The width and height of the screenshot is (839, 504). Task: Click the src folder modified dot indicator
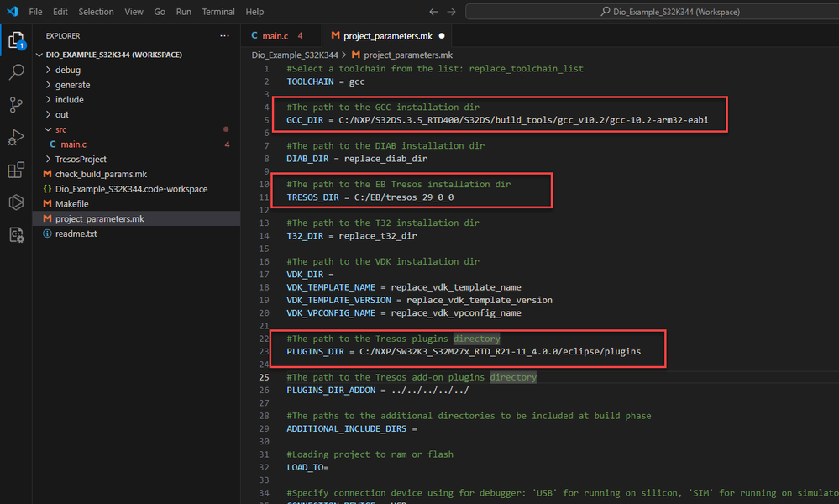pos(226,129)
